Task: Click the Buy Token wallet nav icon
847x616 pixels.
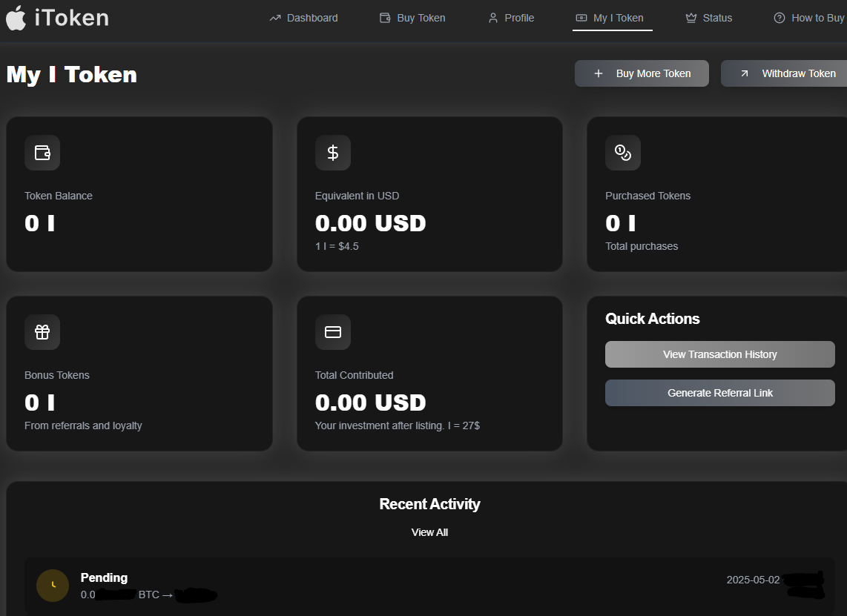Action: coord(385,18)
